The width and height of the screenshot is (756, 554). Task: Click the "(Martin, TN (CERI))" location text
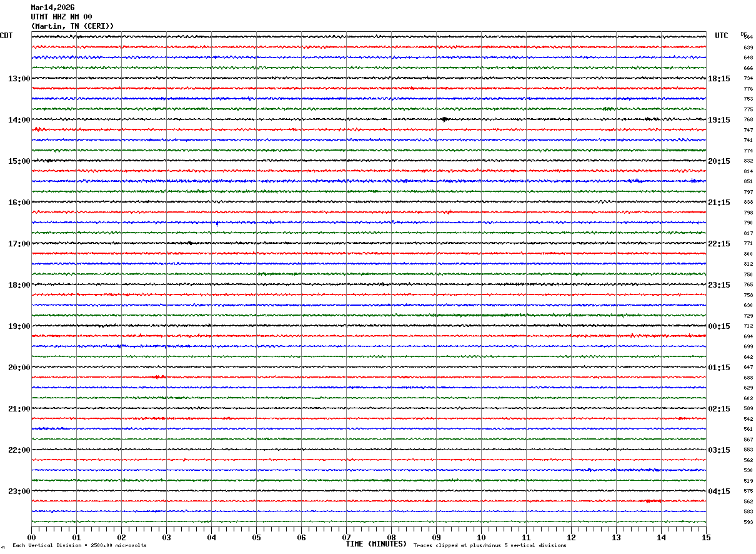click(72, 26)
